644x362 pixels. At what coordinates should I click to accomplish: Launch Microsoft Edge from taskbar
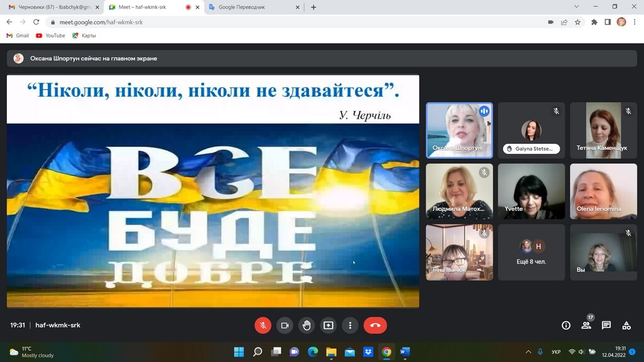[x=313, y=352]
